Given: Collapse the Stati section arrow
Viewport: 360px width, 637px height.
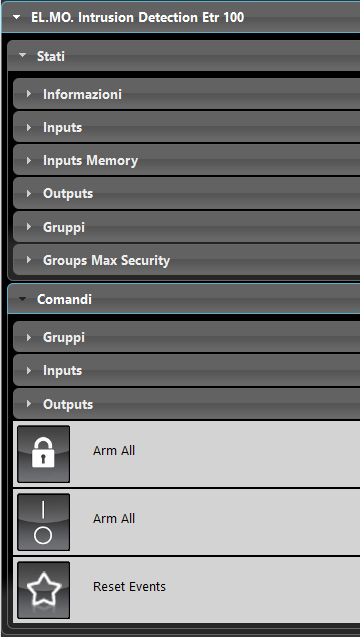Looking at the screenshot, I should [x=22, y=55].
